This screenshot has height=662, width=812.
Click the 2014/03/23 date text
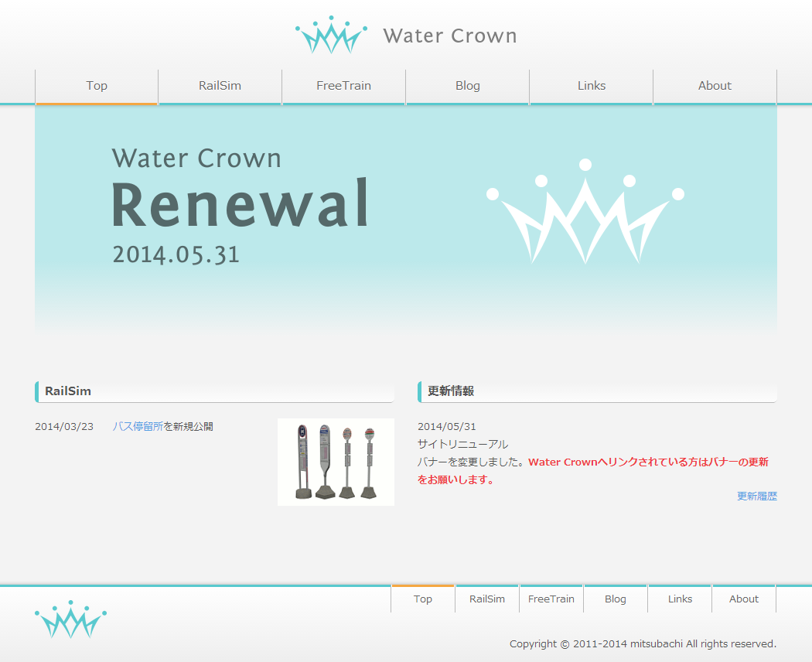coord(64,427)
